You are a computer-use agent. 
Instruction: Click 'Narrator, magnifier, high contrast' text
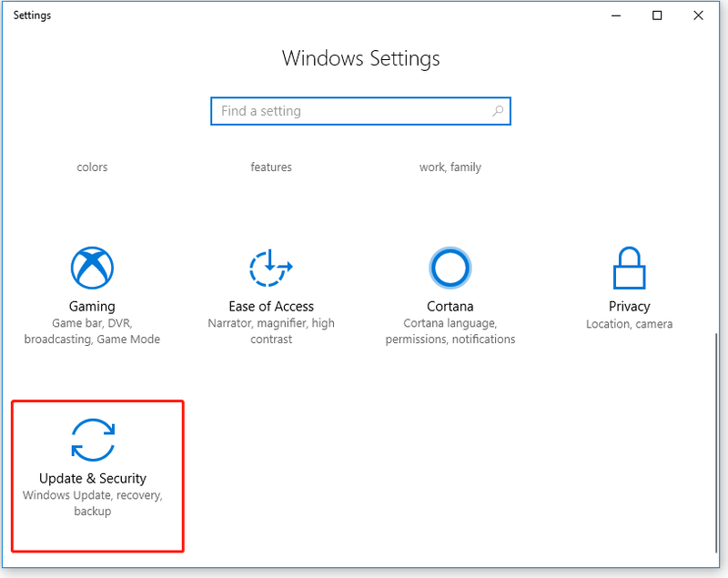tap(271, 331)
